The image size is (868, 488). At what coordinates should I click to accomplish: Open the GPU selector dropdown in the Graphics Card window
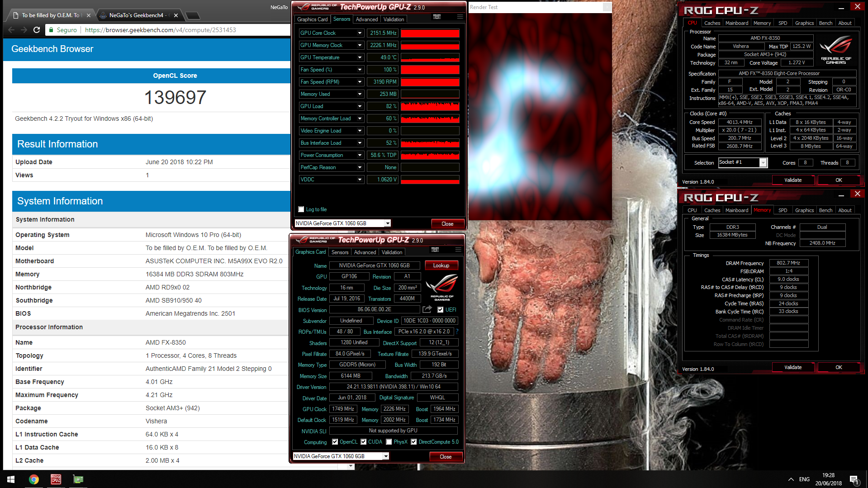point(386,456)
